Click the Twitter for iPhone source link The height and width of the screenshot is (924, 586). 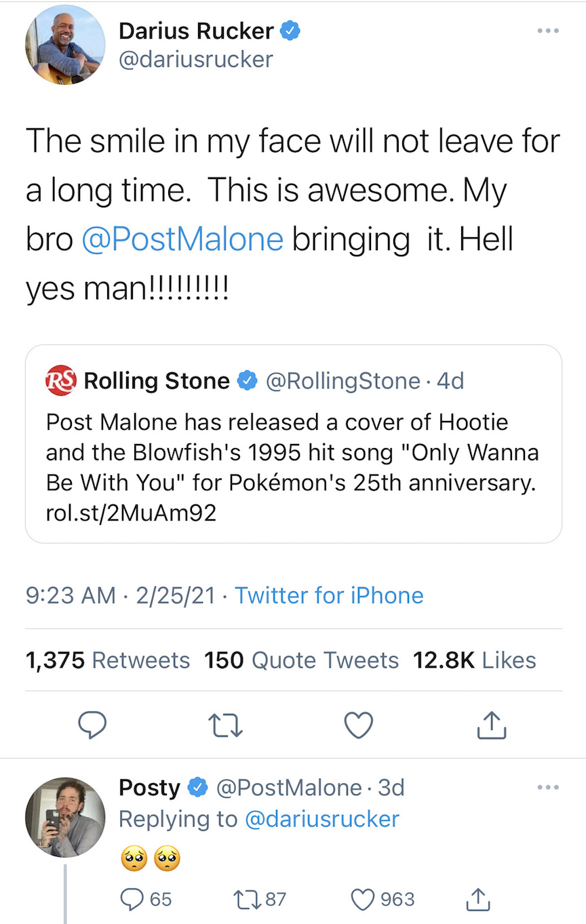pos(329,595)
